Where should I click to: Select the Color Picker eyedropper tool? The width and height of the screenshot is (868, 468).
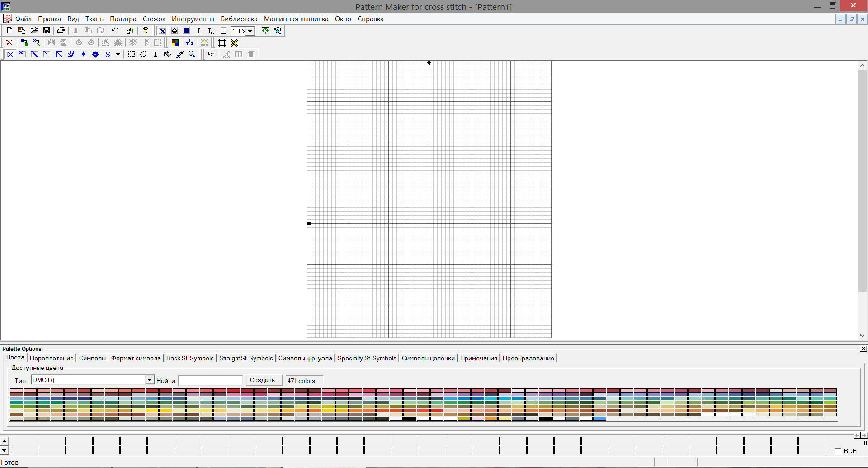point(180,54)
